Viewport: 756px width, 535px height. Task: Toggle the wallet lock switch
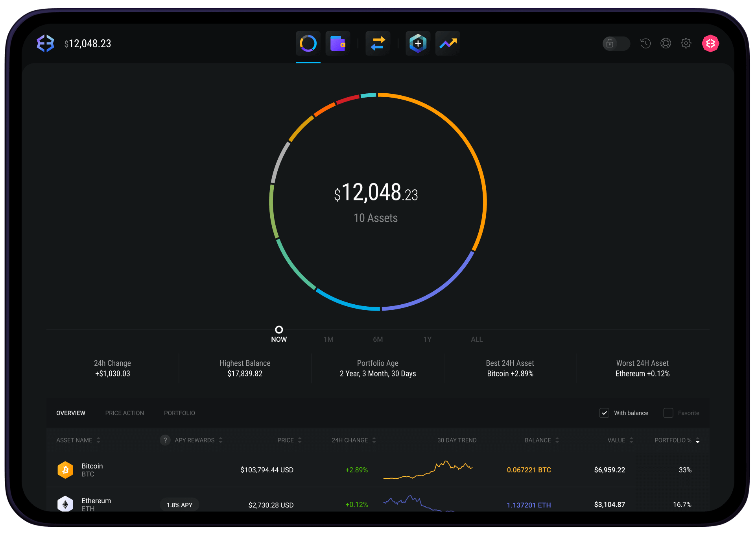pyautogui.click(x=616, y=44)
